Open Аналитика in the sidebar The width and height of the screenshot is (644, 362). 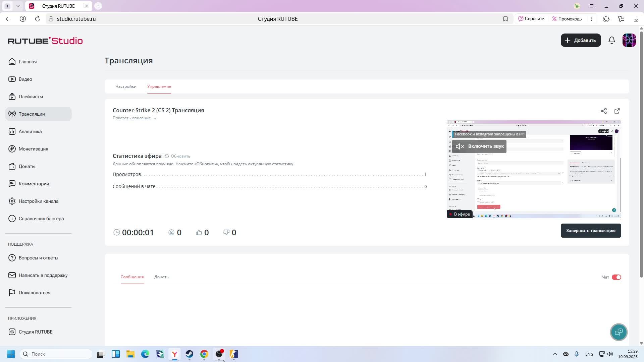[x=30, y=131]
